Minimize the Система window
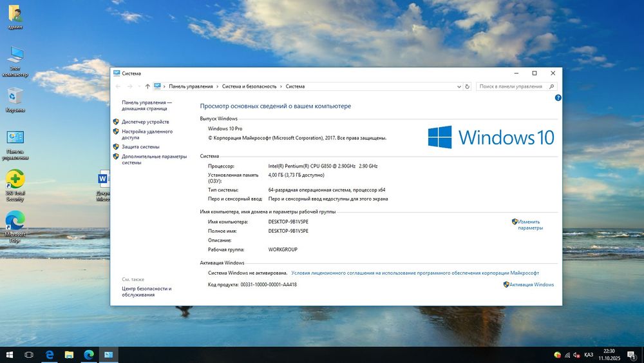This screenshot has height=363, width=644. point(516,73)
